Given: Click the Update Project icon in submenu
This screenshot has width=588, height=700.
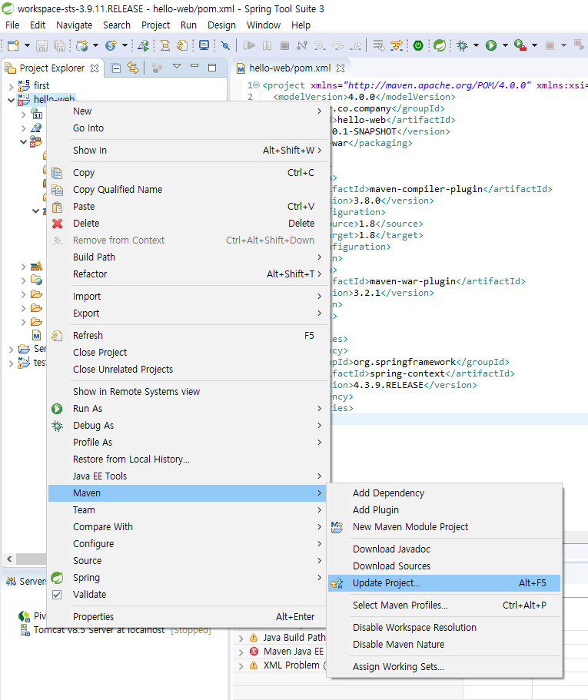Looking at the screenshot, I should coord(336,583).
